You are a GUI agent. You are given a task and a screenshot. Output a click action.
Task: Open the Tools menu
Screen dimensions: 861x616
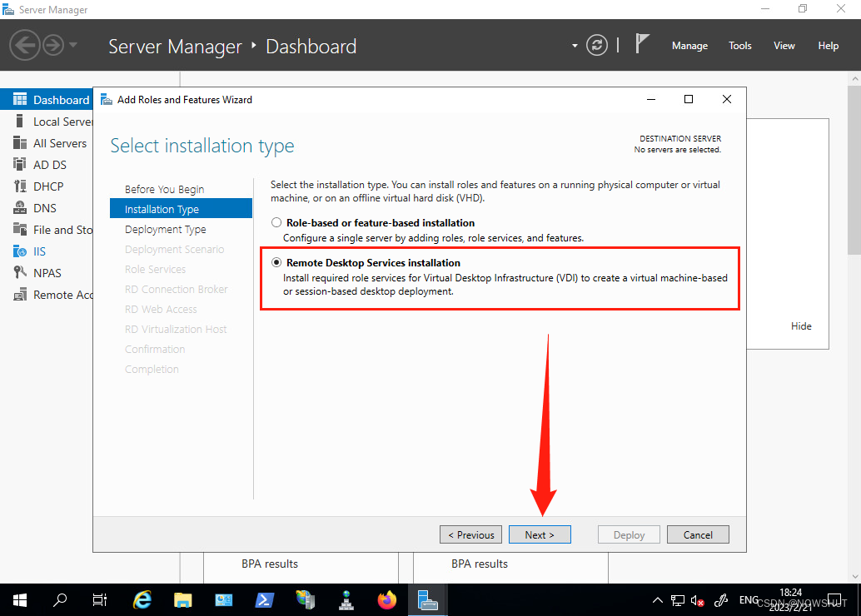tap(740, 46)
